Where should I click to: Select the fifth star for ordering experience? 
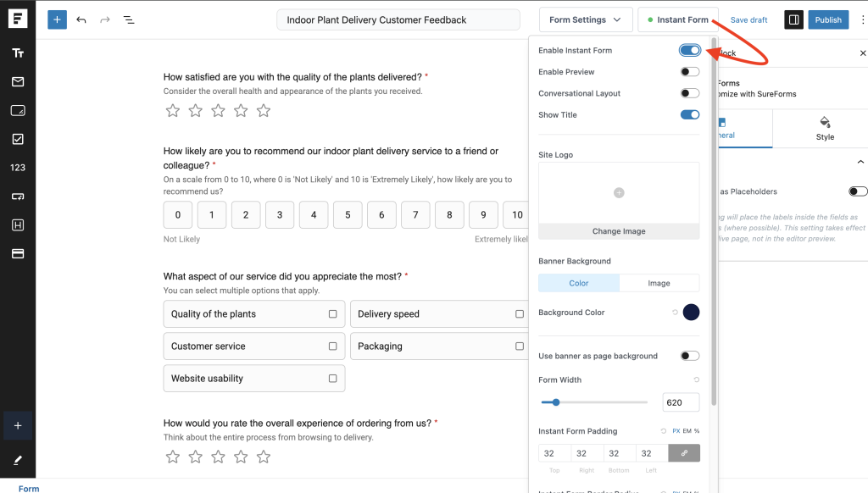[x=264, y=457]
